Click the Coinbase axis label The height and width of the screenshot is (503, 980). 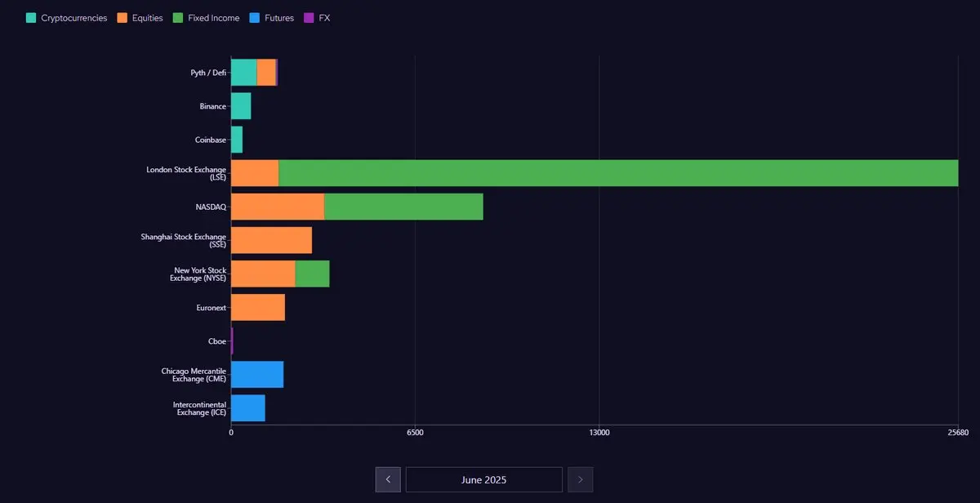(211, 140)
